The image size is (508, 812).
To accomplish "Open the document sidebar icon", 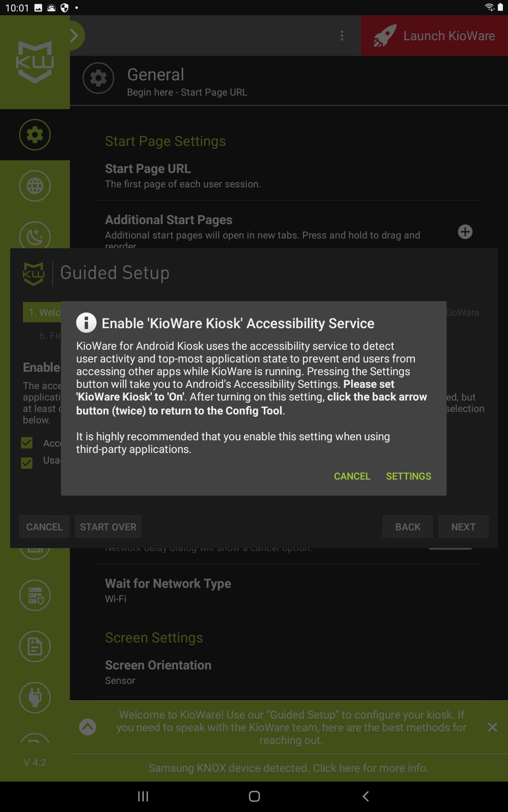I will coord(35,646).
